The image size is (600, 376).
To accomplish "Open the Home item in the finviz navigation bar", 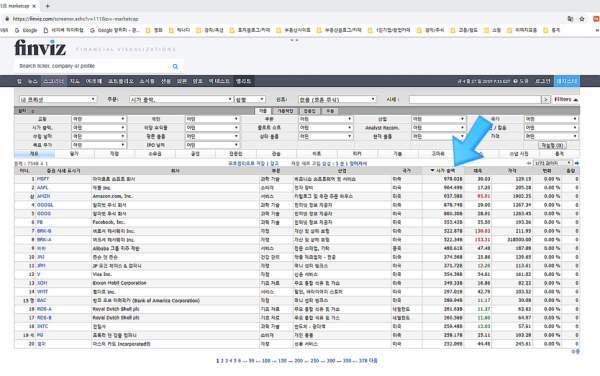I will click(x=19, y=81).
